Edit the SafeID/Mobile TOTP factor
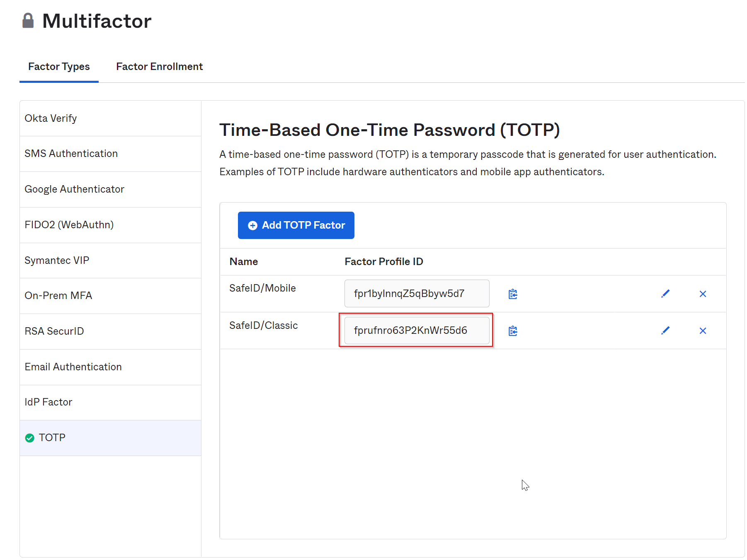Viewport: 747px width, 560px height. click(665, 294)
